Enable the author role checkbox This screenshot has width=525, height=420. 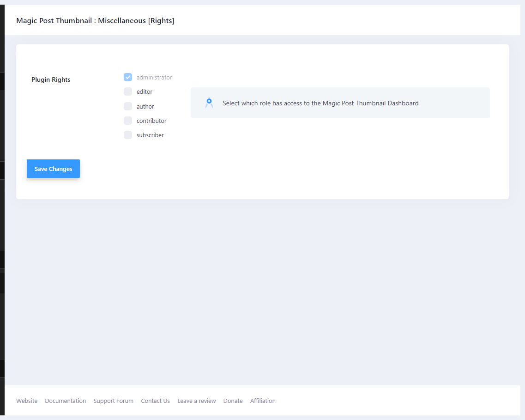[x=128, y=106]
